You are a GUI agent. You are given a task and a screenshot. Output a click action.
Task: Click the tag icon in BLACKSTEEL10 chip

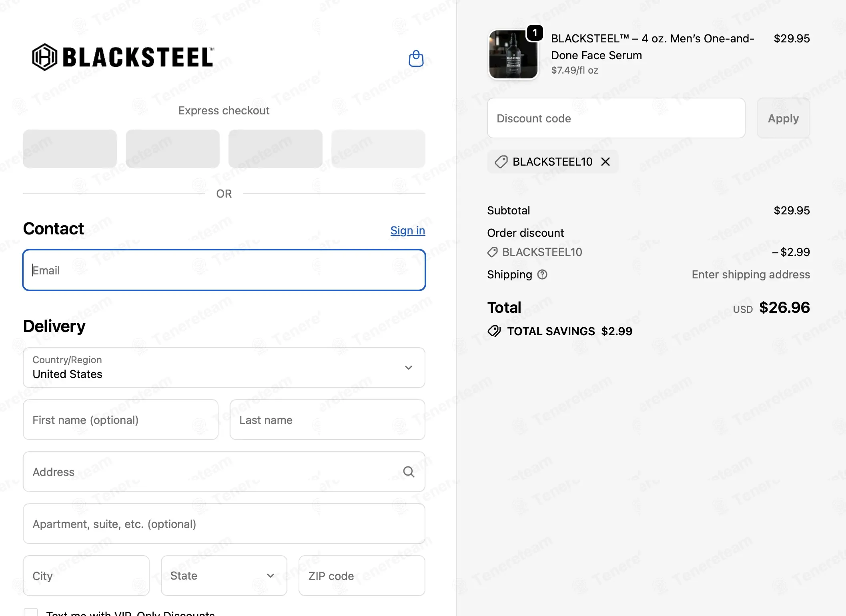coord(501,162)
